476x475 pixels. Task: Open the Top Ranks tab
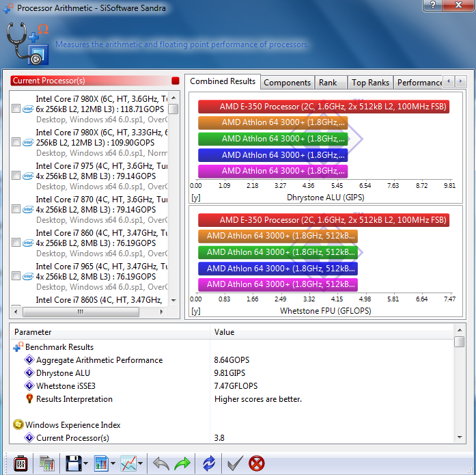370,83
